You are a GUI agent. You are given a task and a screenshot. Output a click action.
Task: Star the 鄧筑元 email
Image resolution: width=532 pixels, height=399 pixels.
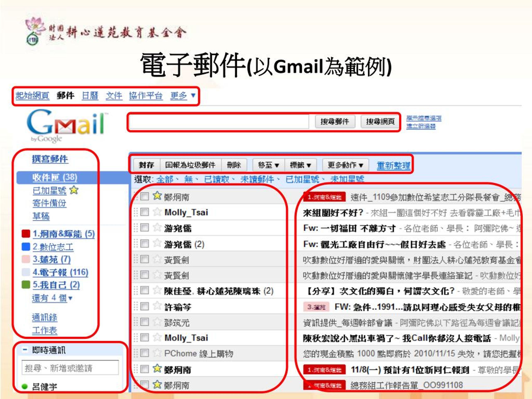coord(157,321)
